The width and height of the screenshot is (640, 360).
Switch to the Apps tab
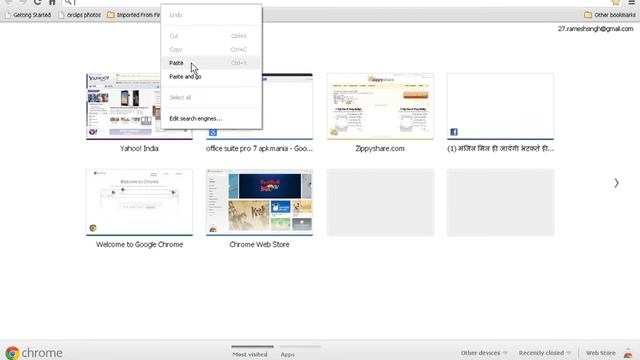(287, 354)
